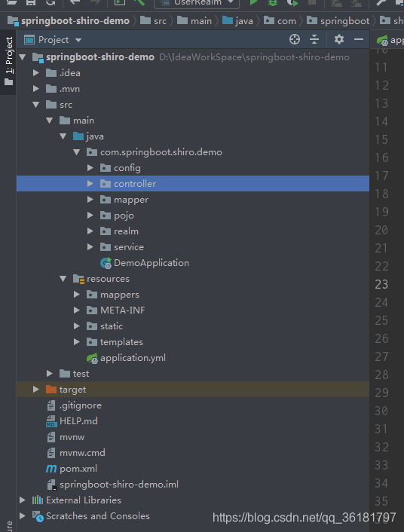Expand the .mvn folder
The height and width of the screenshot is (532, 404).
[36, 89]
